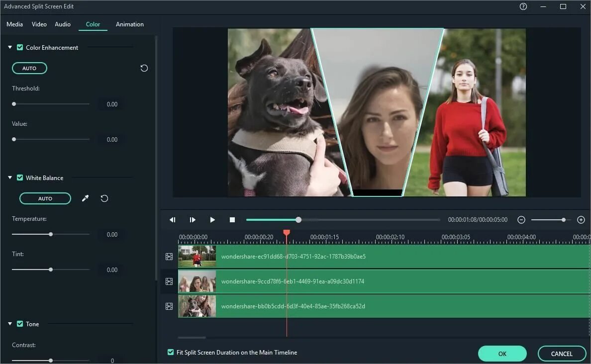
Task: Select the woman's face clip thumbnail
Action: point(197,281)
